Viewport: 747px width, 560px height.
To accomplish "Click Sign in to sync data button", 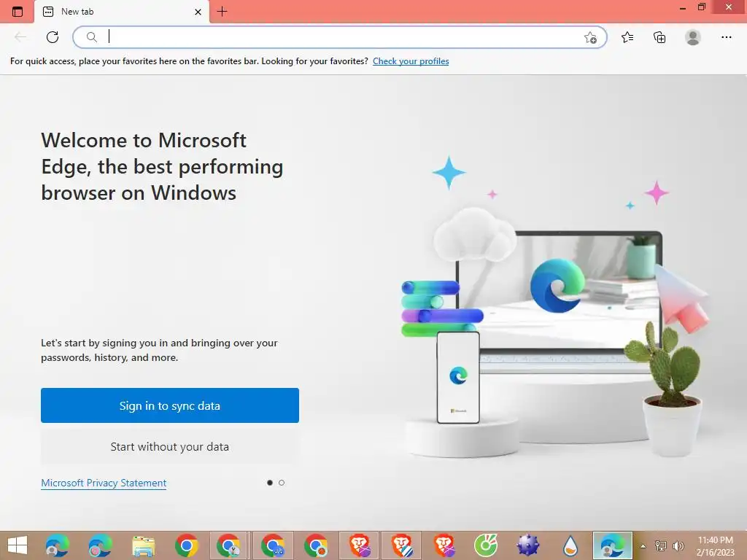I will pyautogui.click(x=169, y=405).
